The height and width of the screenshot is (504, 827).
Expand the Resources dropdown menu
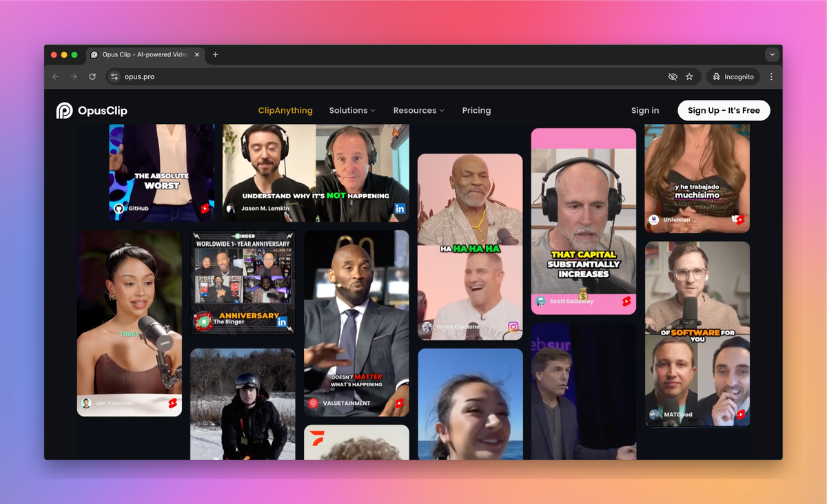(418, 110)
